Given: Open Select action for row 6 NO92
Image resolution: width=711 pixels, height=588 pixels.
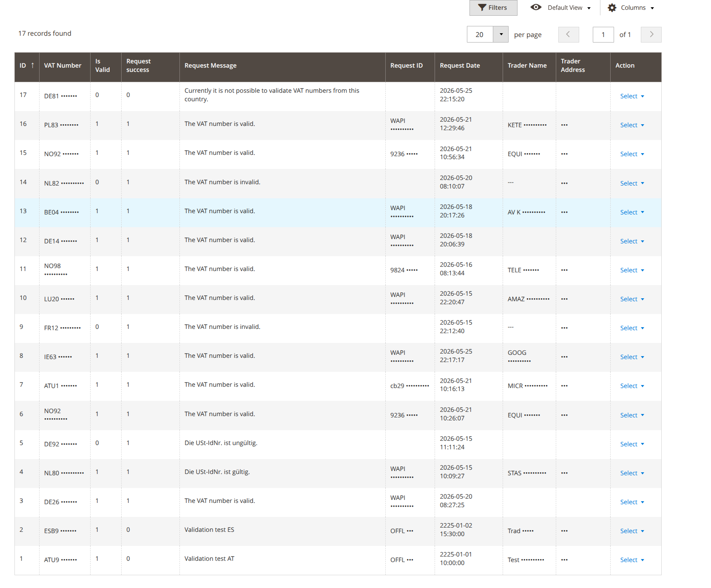Looking at the screenshot, I should point(632,415).
